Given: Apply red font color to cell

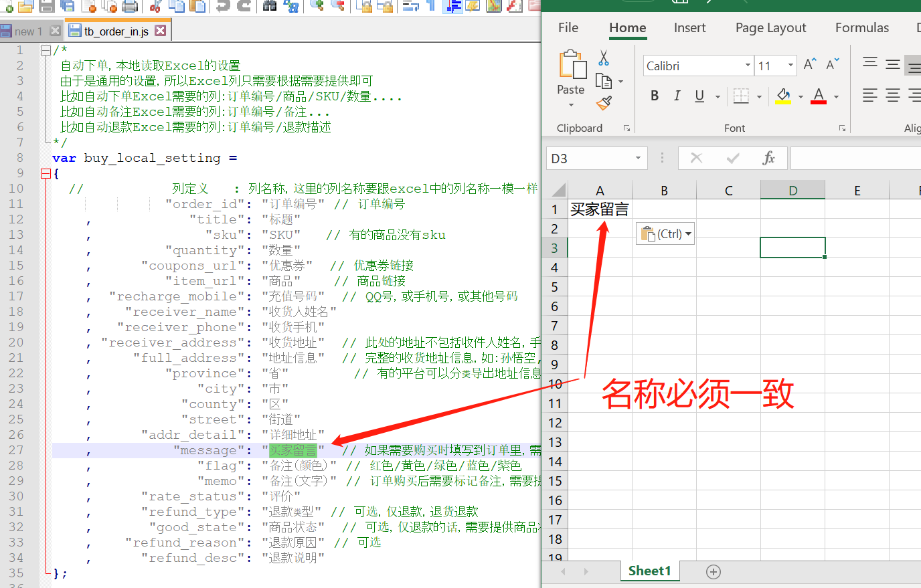Looking at the screenshot, I should pos(819,96).
